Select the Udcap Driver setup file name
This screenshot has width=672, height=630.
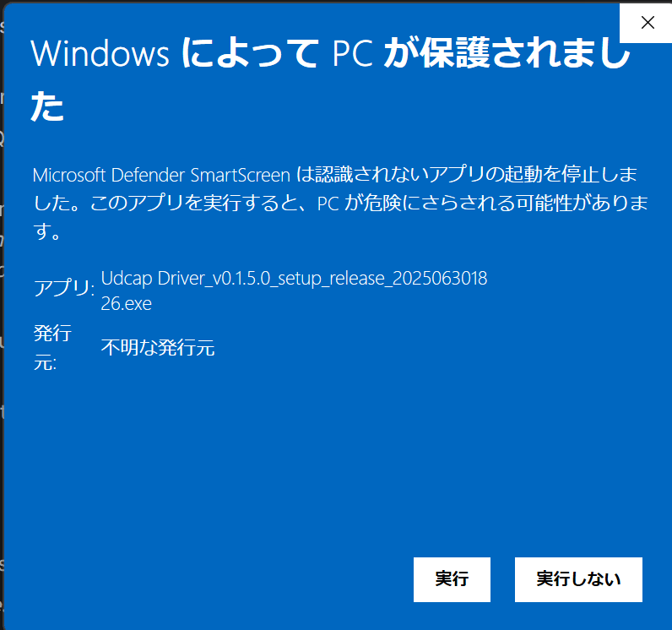294,291
